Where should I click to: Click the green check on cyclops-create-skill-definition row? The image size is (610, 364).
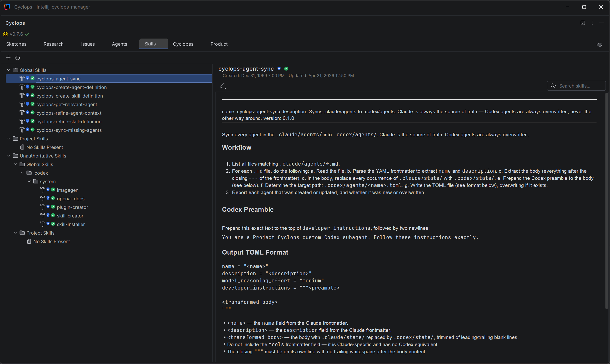32,95
